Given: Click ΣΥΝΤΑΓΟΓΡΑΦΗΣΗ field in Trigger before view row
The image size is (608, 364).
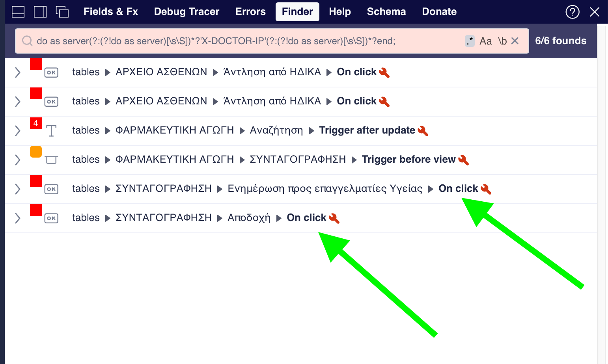Looking at the screenshot, I should pyautogui.click(x=298, y=160).
